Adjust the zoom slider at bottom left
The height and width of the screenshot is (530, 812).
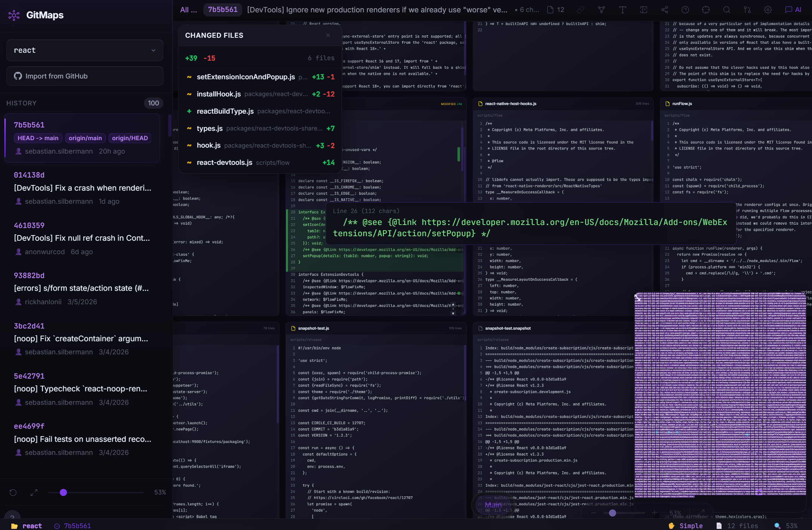63,493
